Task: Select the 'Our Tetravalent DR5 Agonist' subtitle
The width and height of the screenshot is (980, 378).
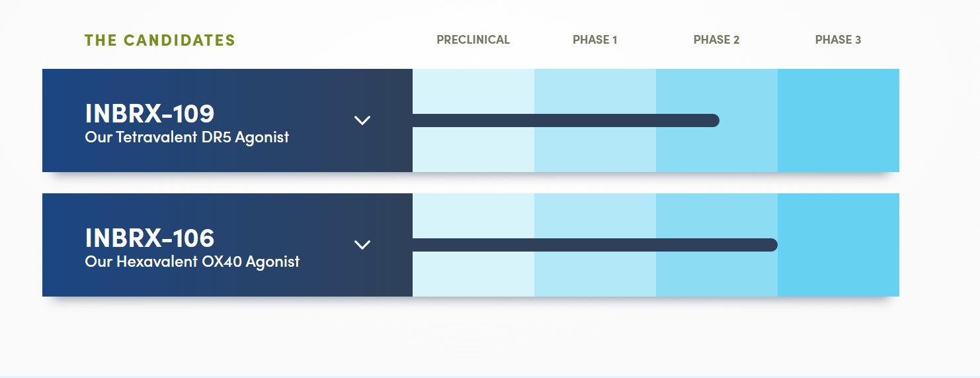Action: (186, 138)
